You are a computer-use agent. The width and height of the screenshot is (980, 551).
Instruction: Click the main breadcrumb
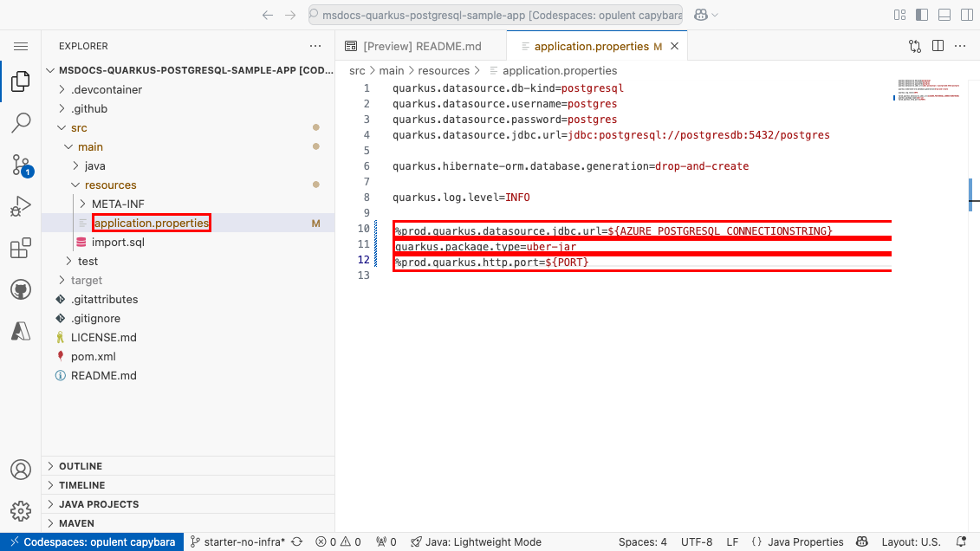(392, 70)
